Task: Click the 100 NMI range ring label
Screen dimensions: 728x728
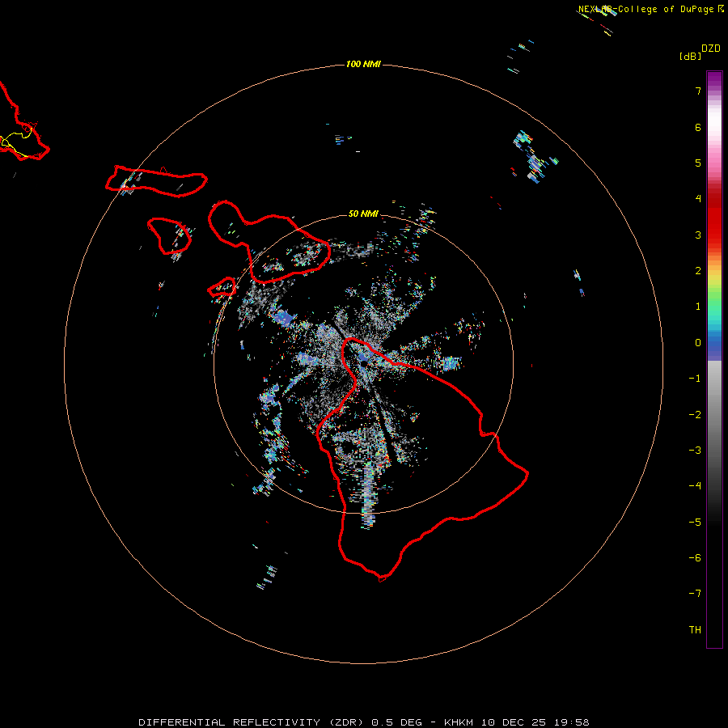Action: click(x=363, y=64)
